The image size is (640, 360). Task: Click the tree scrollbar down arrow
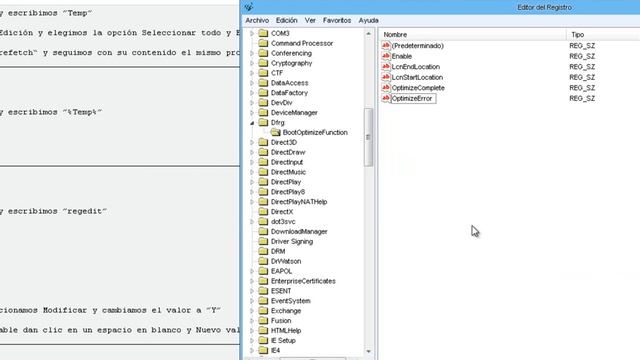[369, 351]
